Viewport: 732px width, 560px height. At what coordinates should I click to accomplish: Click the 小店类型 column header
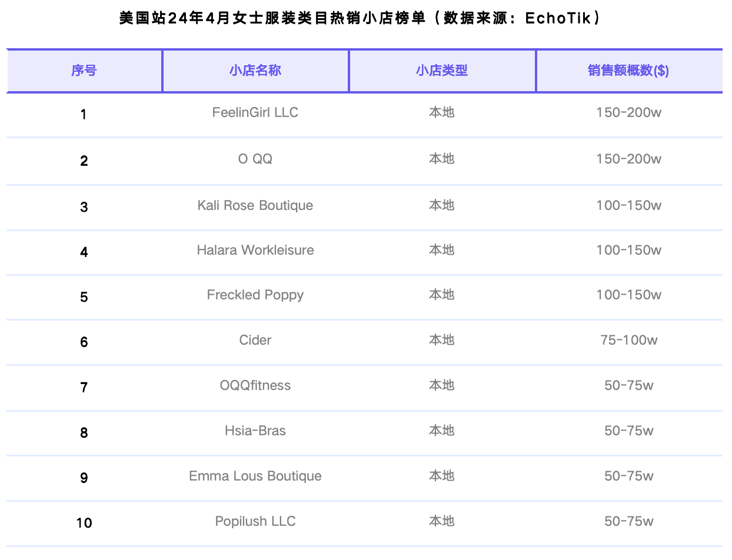click(x=441, y=71)
